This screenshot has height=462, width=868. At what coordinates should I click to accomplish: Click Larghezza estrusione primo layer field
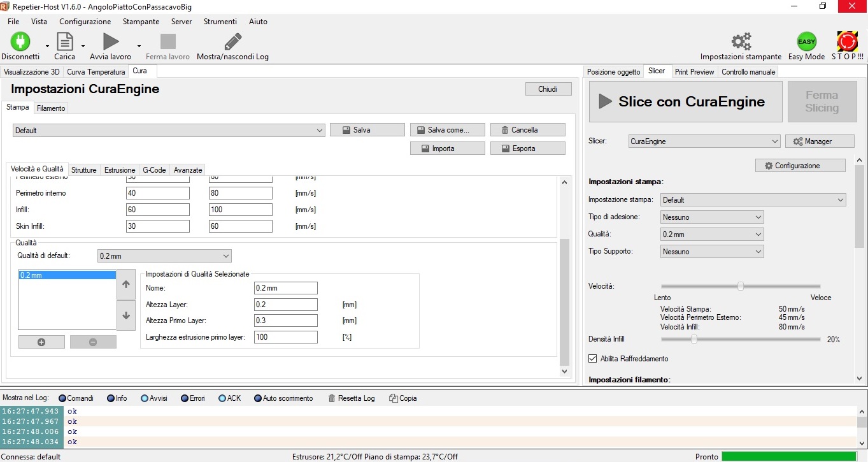click(285, 337)
